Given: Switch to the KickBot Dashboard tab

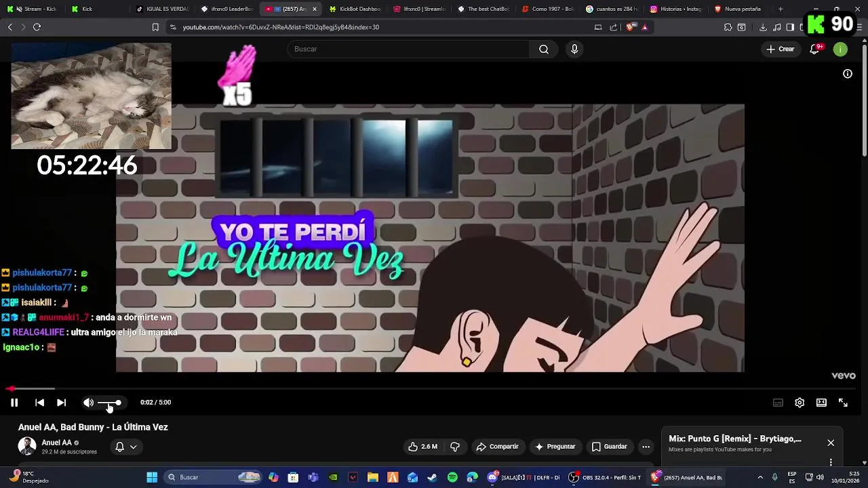Looking at the screenshot, I should [354, 9].
